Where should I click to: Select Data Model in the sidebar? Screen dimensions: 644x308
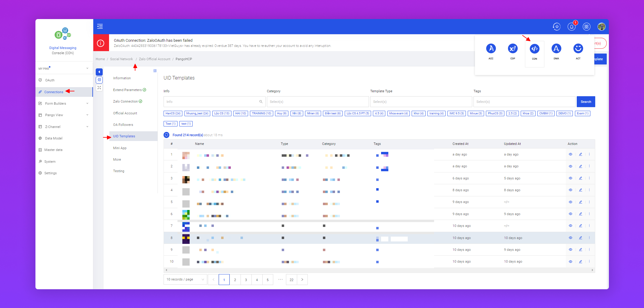tap(54, 138)
